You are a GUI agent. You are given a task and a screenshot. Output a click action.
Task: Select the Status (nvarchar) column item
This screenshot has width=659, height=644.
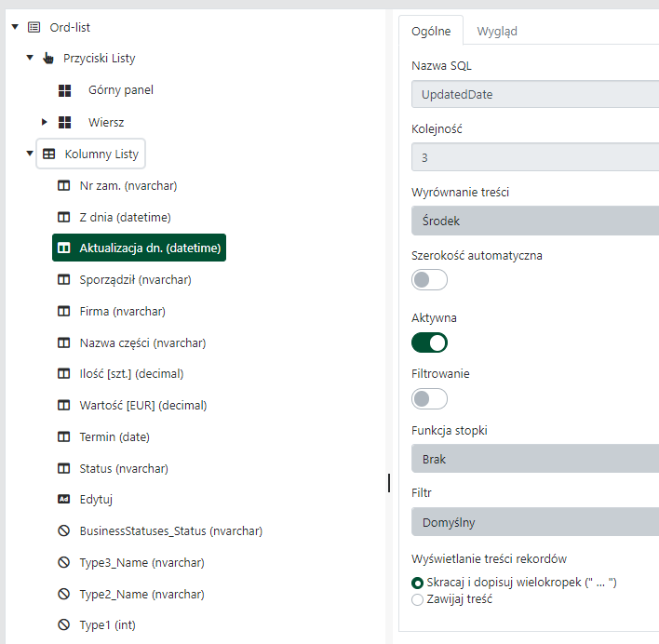(x=124, y=468)
